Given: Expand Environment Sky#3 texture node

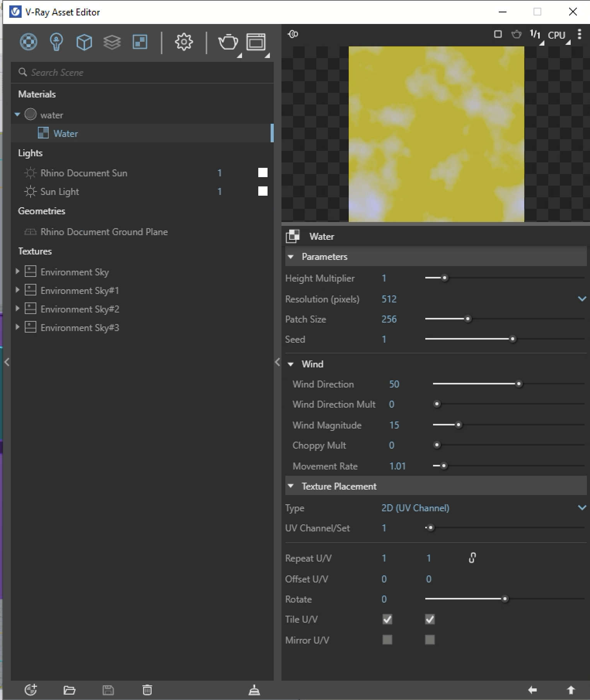Looking at the screenshot, I should click(x=17, y=327).
